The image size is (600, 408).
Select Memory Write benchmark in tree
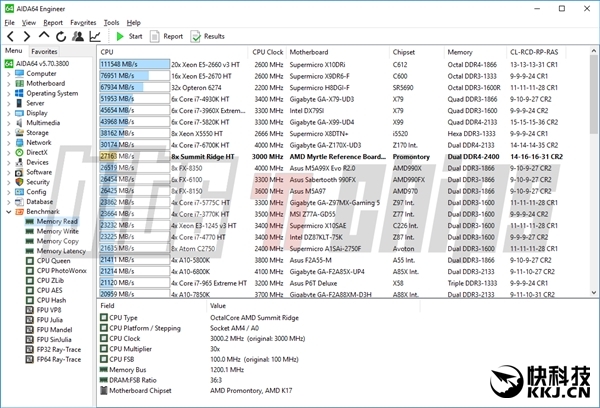[x=57, y=231]
